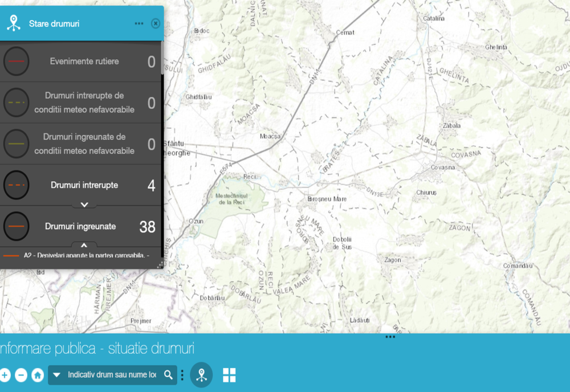
Task: Click the search magnifier icon
Action: [168, 375]
